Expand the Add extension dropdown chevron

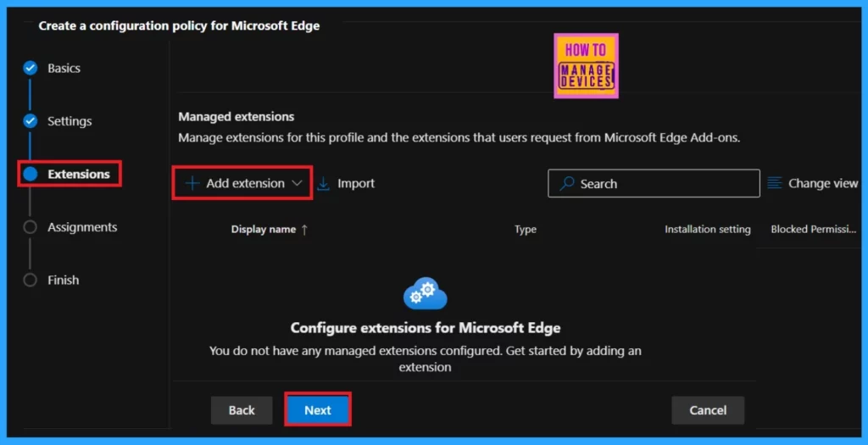click(297, 183)
